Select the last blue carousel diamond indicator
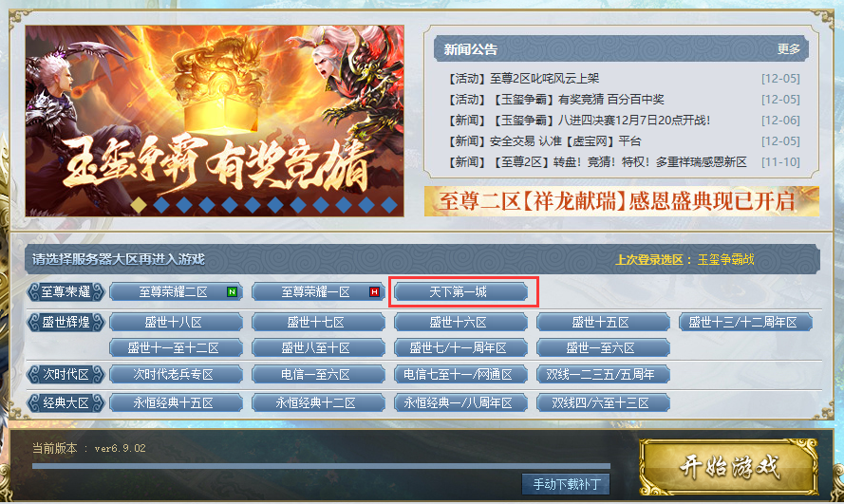844x504 pixels. (389, 205)
